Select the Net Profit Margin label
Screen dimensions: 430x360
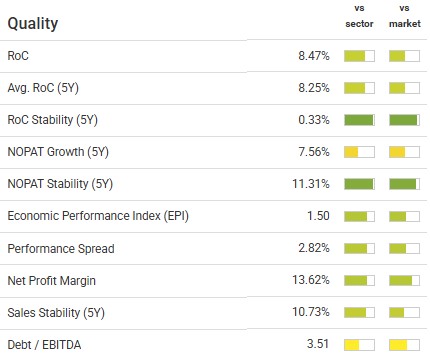click(52, 281)
